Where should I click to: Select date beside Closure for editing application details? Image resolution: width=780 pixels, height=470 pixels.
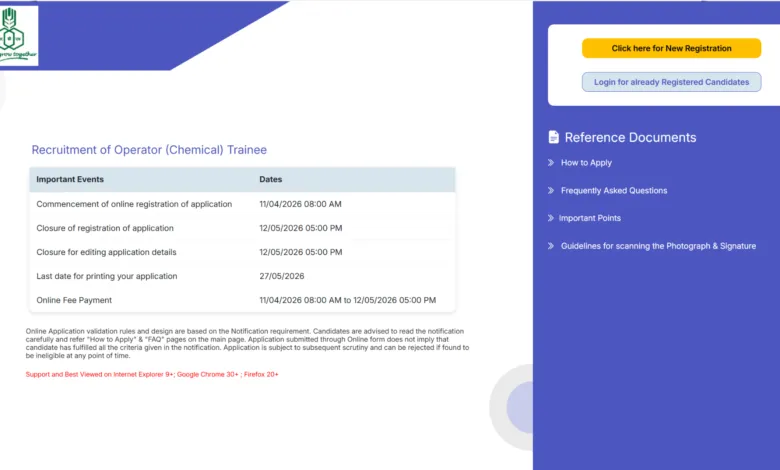[x=301, y=252]
